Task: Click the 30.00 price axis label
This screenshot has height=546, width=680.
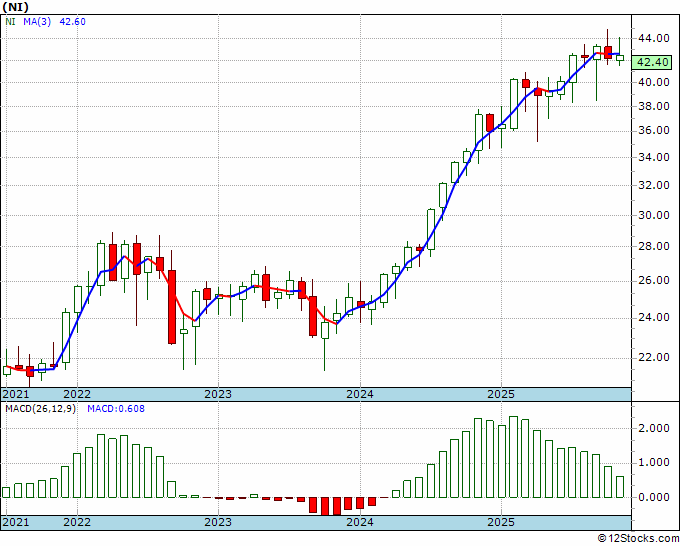Action: point(653,215)
